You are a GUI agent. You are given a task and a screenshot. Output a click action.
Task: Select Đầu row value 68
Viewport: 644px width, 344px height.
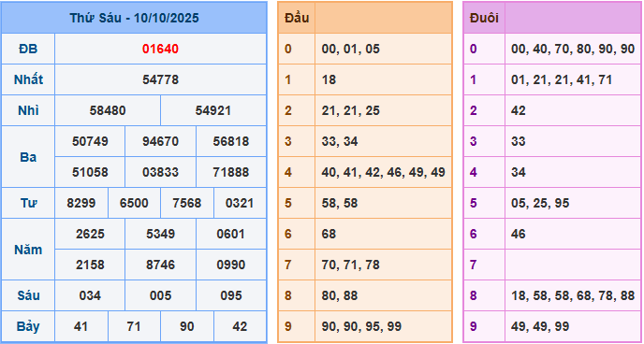click(x=329, y=234)
